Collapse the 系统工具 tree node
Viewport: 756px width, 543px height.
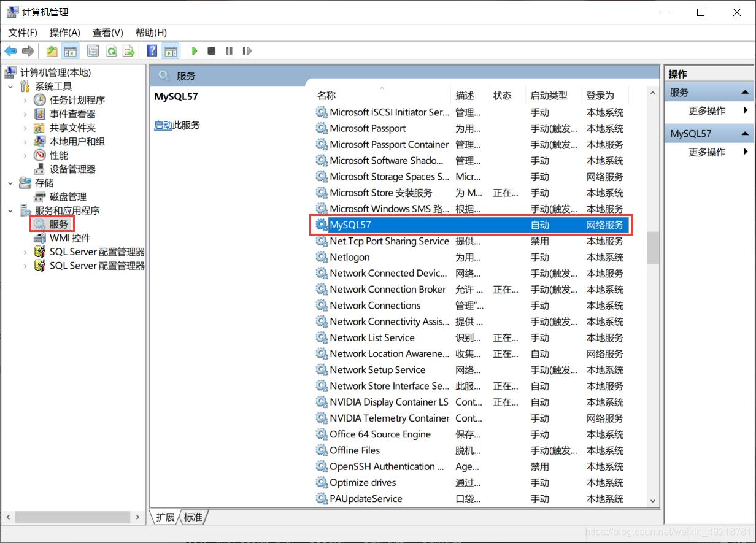click(x=10, y=87)
